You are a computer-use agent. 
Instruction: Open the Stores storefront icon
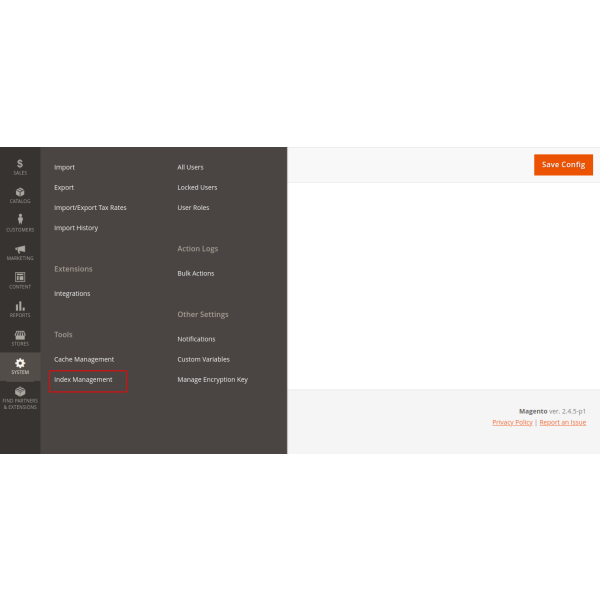[20, 336]
